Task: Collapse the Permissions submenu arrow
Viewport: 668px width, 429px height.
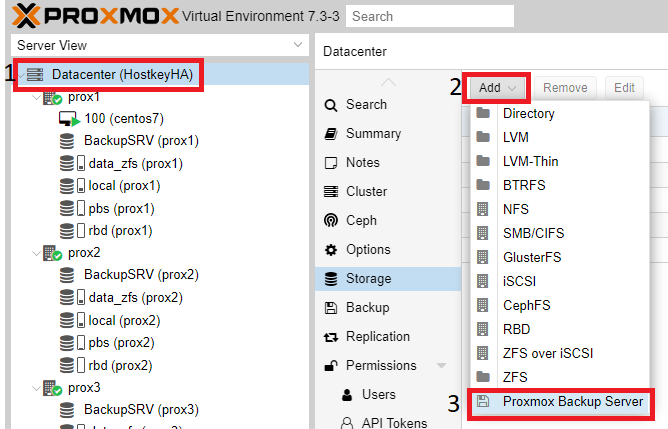Action: pos(442,366)
